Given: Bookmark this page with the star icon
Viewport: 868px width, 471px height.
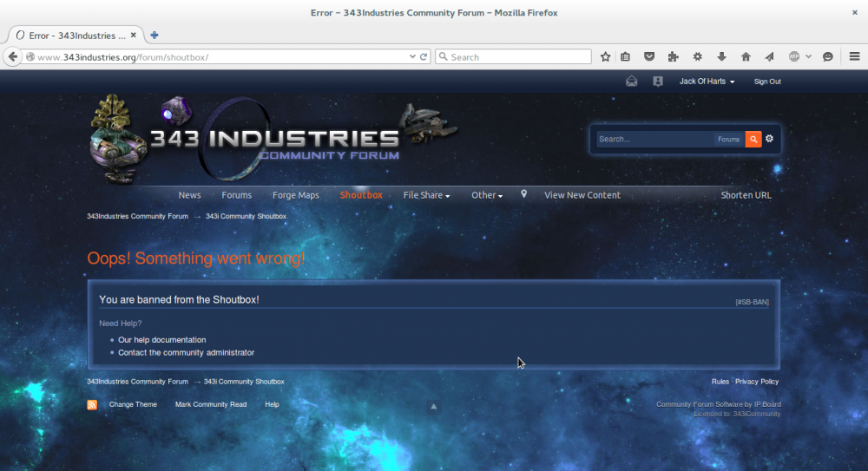Looking at the screenshot, I should coord(606,56).
